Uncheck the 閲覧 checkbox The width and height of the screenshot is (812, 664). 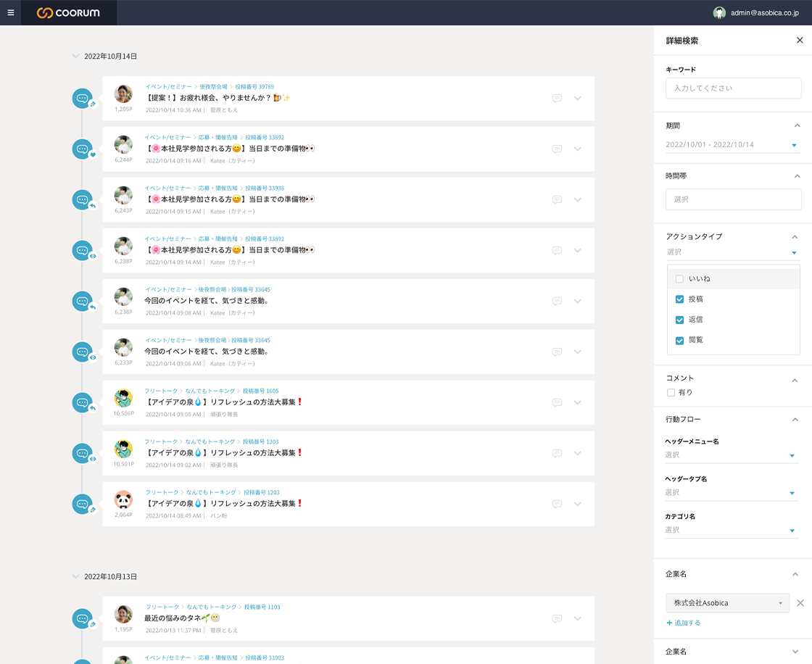679,340
